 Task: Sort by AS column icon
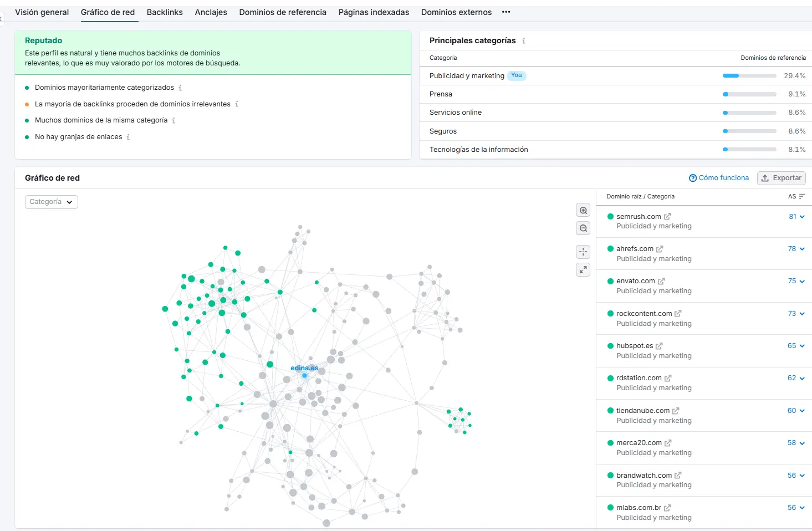801,196
